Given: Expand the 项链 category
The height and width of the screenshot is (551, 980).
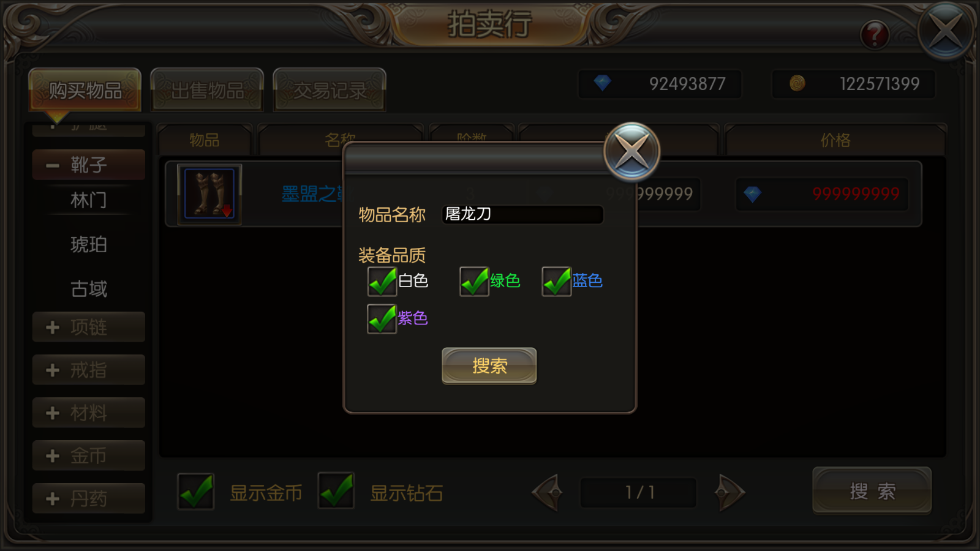Looking at the screenshot, I should tap(89, 327).
